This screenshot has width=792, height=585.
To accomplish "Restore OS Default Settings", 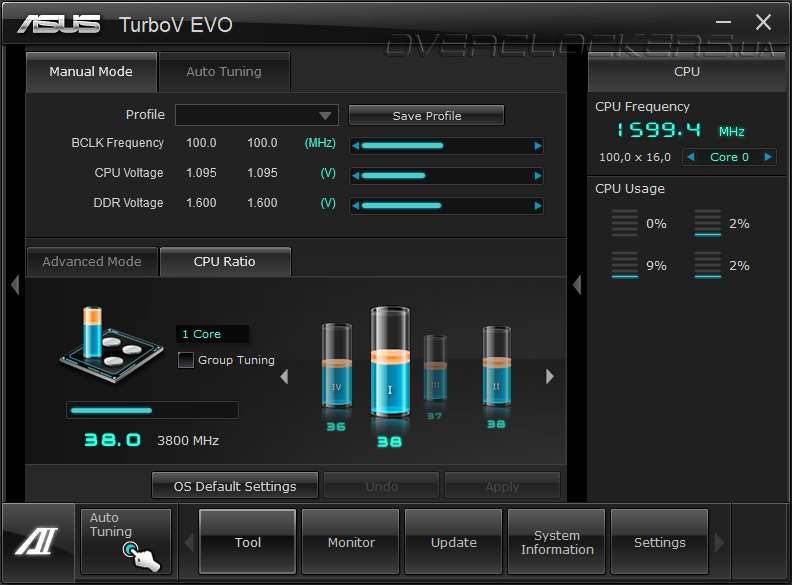I will (x=235, y=486).
